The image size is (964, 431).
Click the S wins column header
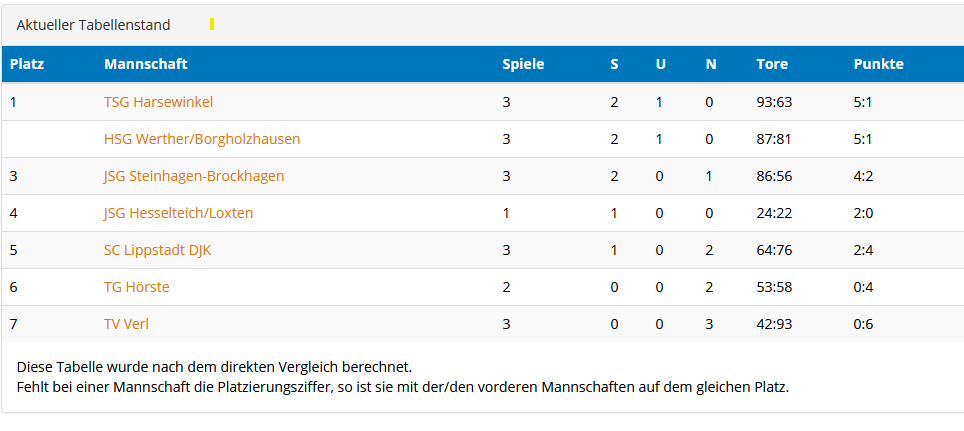tap(615, 64)
